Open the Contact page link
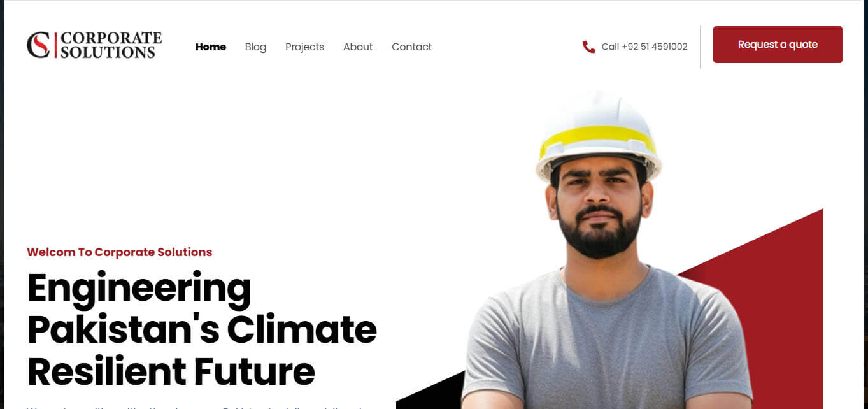This screenshot has height=409, width=868. click(x=411, y=47)
